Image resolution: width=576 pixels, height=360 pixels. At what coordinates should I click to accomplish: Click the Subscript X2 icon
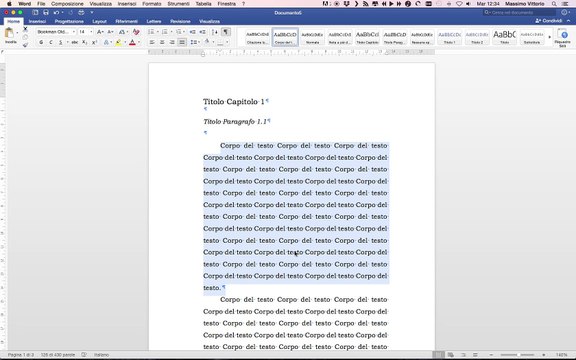[84, 43]
